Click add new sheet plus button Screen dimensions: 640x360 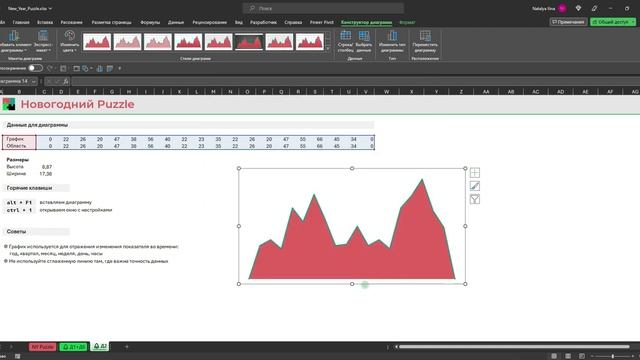pos(127,347)
